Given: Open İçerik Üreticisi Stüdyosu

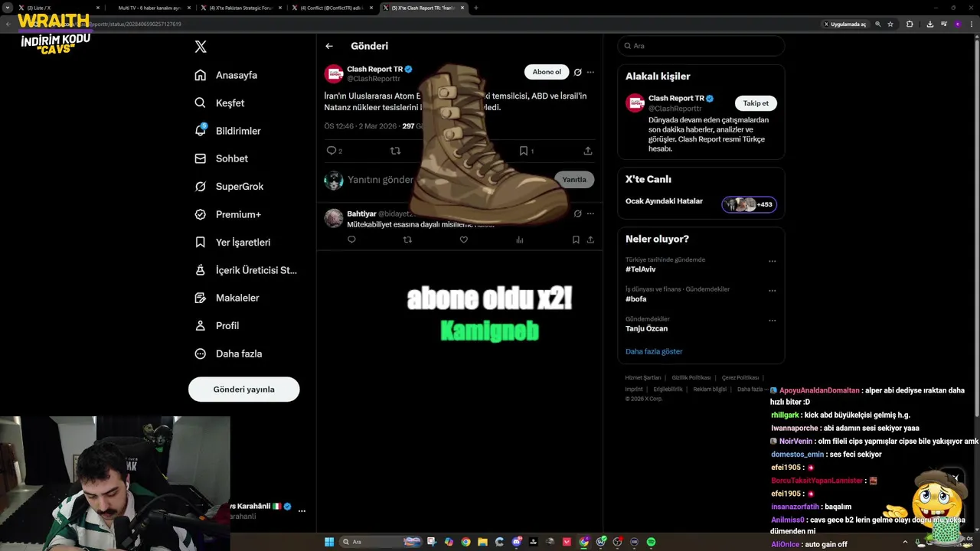Looking at the screenshot, I should pyautogui.click(x=246, y=270).
